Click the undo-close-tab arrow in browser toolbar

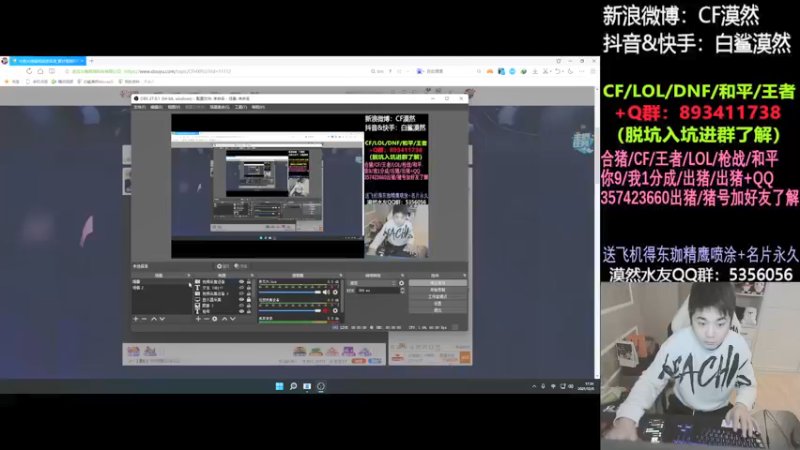[558, 71]
